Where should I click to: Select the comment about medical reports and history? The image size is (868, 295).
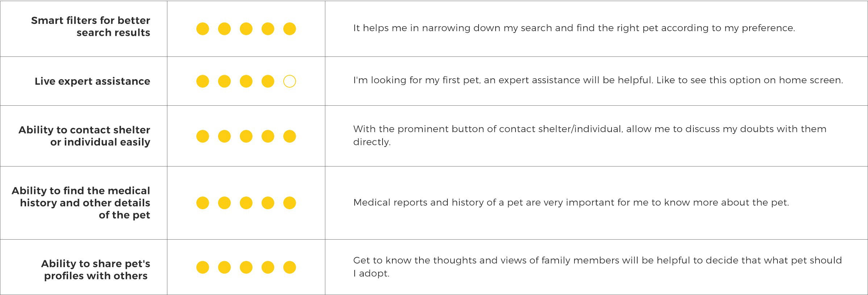571,202
